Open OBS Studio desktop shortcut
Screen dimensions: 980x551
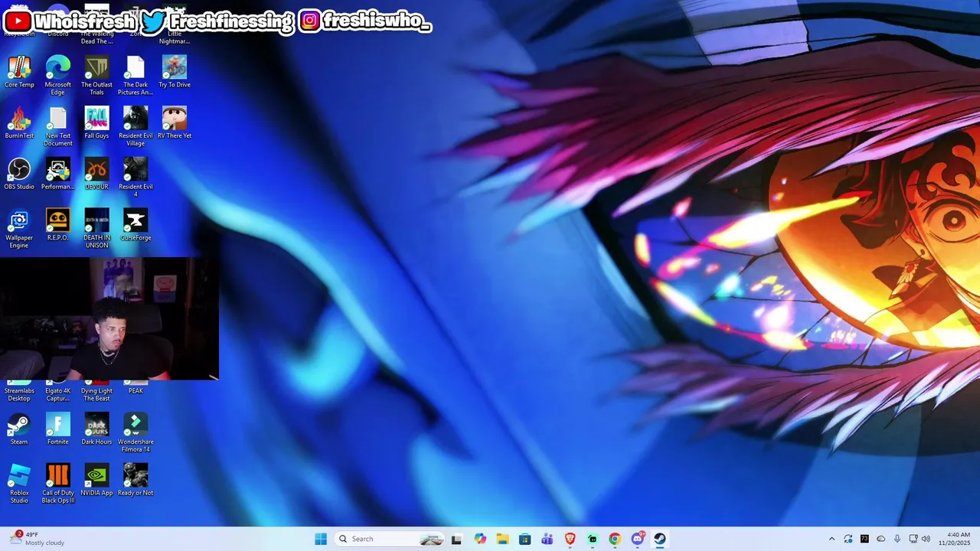click(x=19, y=174)
